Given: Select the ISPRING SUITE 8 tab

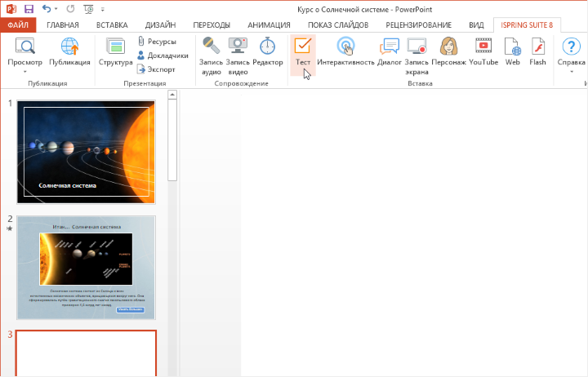Looking at the screenshot, I should point(527,24).
